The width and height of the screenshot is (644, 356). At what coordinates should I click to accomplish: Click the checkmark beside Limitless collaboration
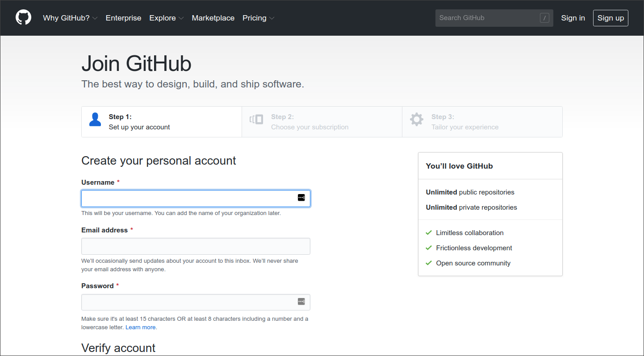point(429,232)
